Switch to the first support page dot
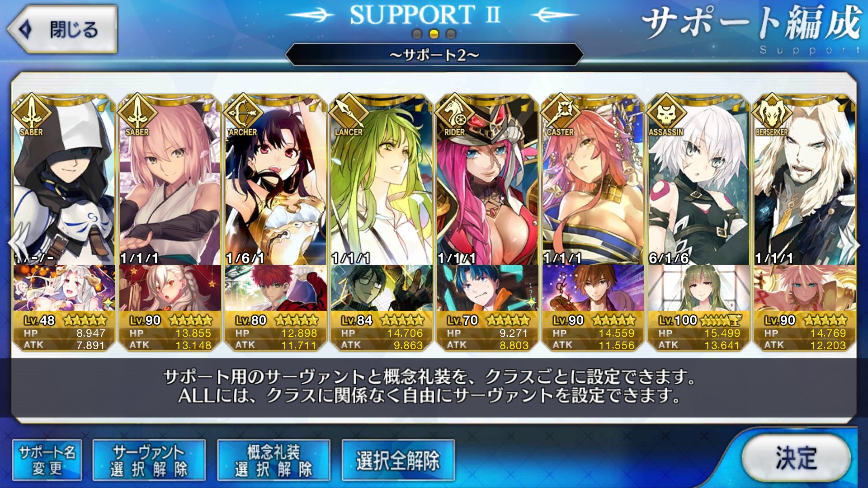The height and width of the screenshot is (488, 868). tap(417, 34)
